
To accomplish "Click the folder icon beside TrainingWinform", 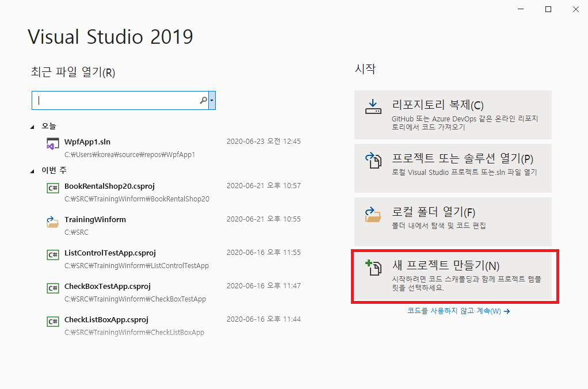I will 52,222.
